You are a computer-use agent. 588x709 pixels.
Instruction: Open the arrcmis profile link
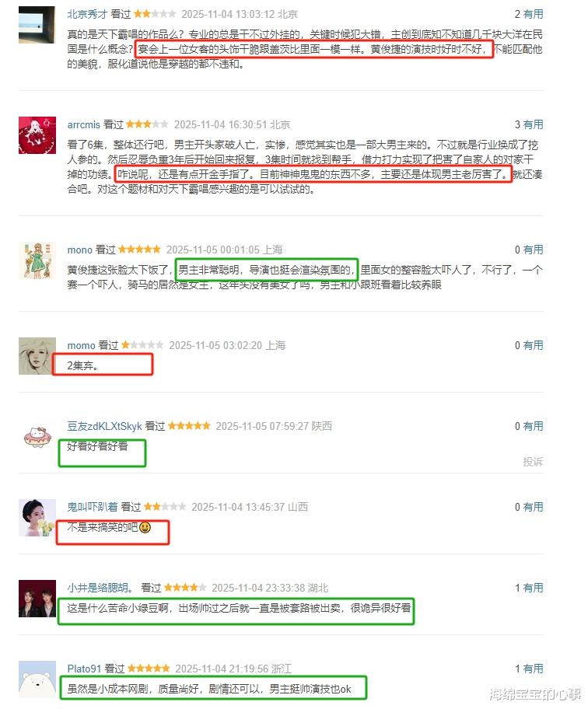(x=84, y=124)
